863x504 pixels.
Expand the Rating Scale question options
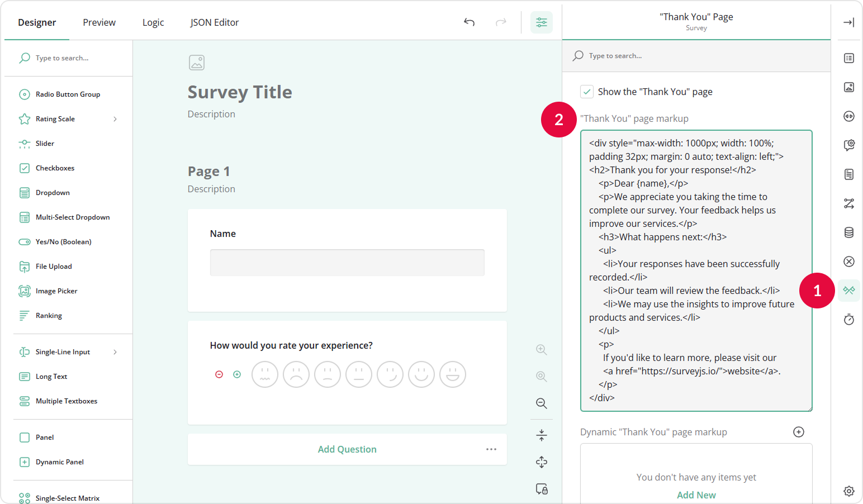coord(115,118)
